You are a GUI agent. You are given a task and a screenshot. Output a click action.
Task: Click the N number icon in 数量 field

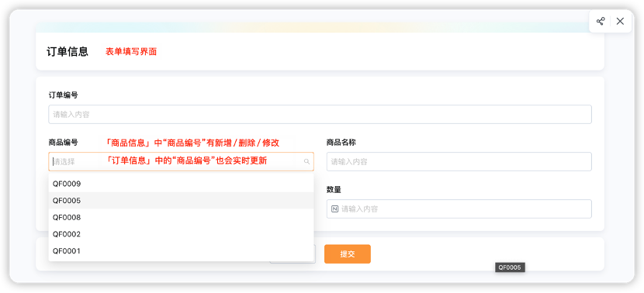tap(334, 209)
